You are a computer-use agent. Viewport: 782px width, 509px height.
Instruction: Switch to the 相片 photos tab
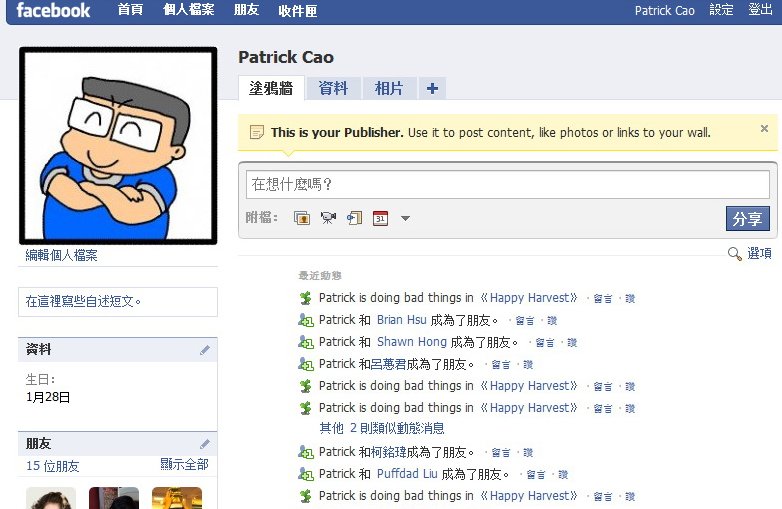pyautogui.click(x=389, y=88)
